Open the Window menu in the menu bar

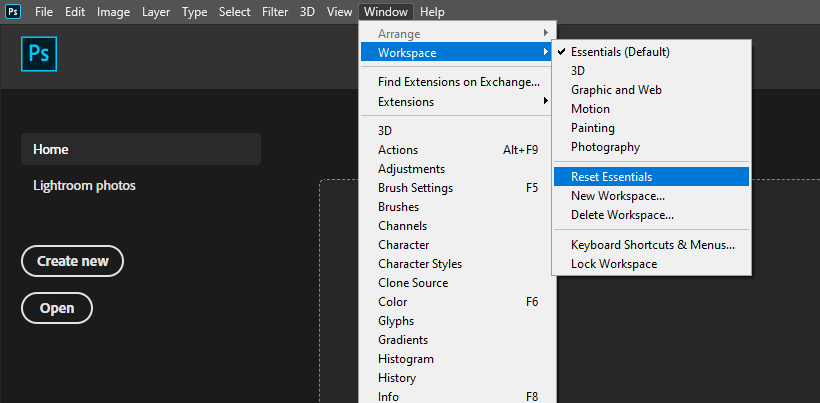[x=385, y=12]
